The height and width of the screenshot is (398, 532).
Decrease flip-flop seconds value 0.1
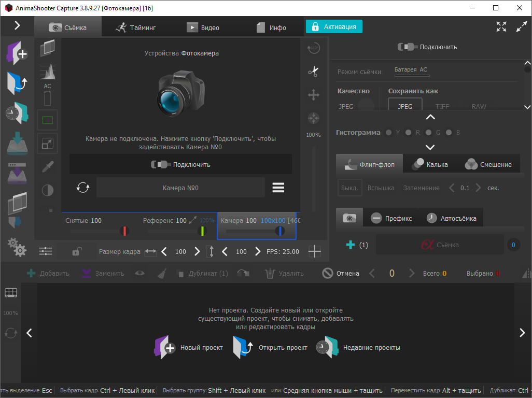(x=452, y=188)
